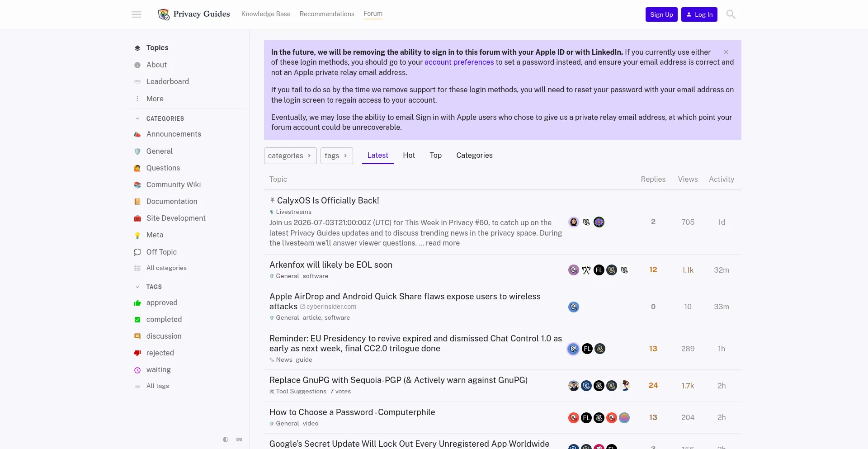The image size is (868, 449).
Task: Click the rejected thumbs-down tag icon
Action: [x=137, y=353]
